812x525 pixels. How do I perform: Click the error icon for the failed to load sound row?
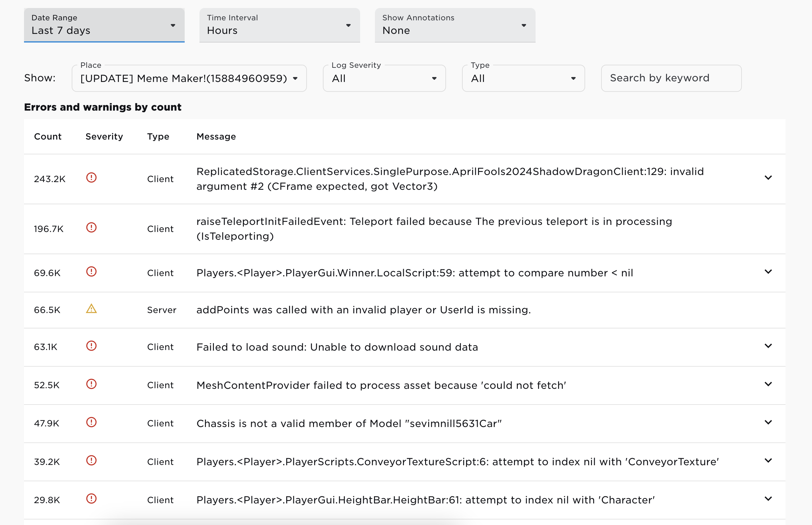(x=91, y=346)
